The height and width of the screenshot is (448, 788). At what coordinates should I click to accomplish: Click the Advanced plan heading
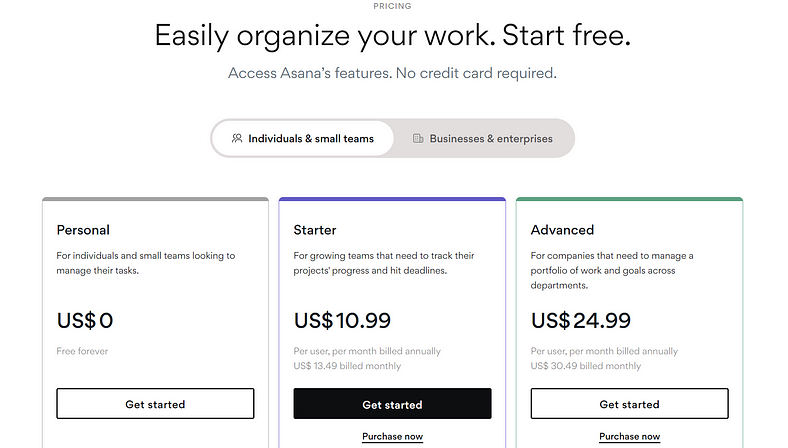coord(563,230)
